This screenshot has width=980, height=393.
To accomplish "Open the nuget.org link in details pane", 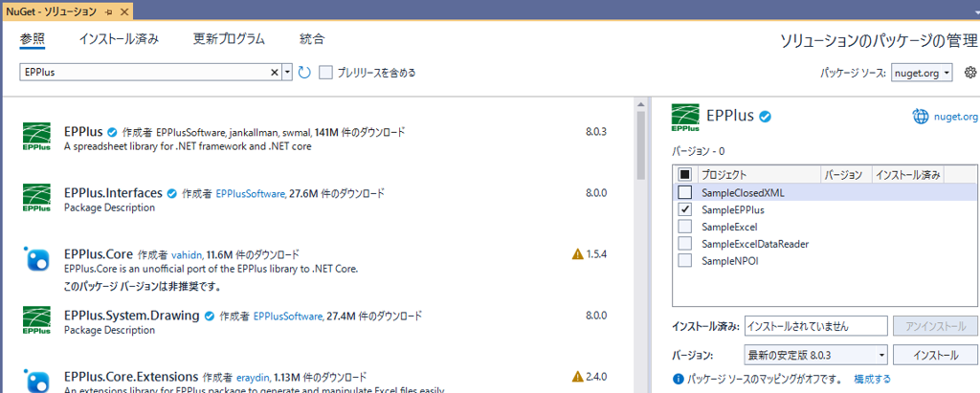I will [x=956, y=117].
